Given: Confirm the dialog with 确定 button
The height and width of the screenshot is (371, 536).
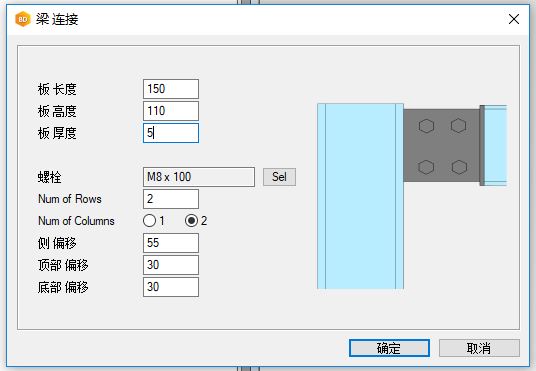Looking at the screenshot, I should click(389, 348).
